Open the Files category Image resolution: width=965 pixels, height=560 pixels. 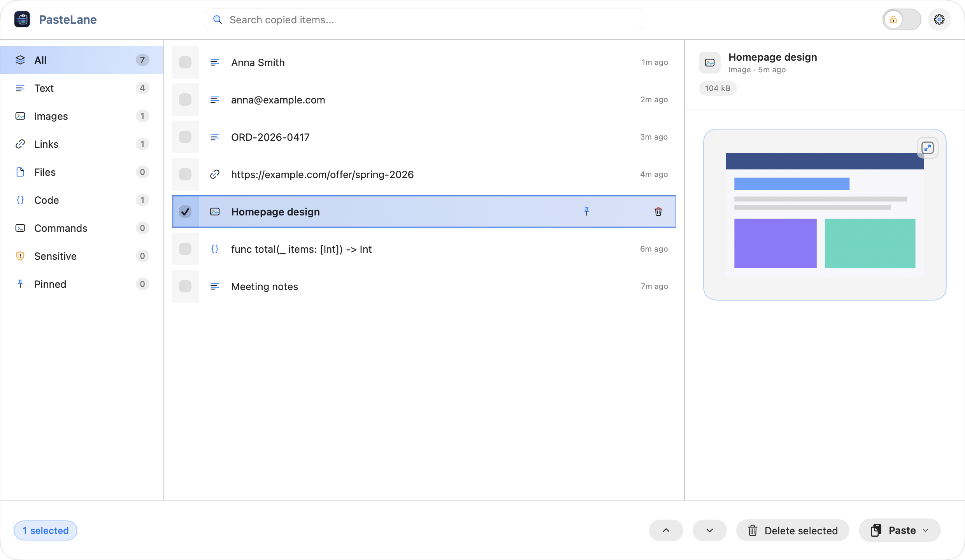coord(82,172)
